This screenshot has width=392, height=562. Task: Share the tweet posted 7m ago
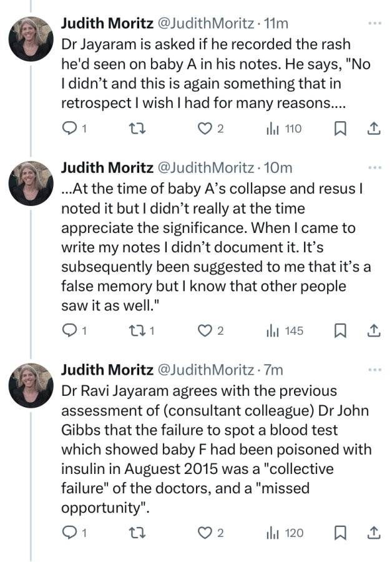(373, 533)
